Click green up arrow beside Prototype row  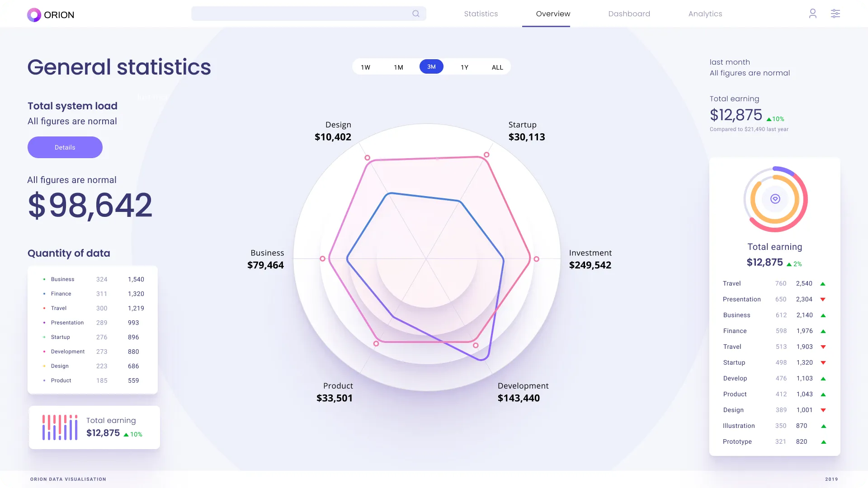point(823,442)
